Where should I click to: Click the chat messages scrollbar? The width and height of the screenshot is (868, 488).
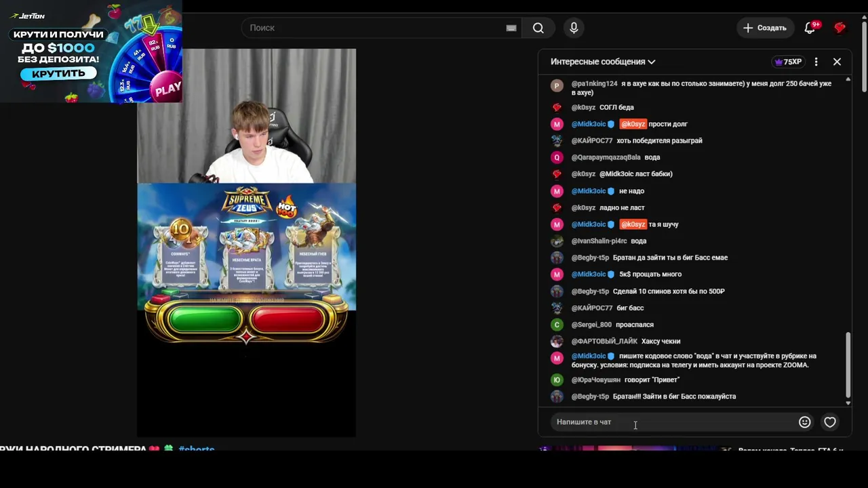coord(848,367)
